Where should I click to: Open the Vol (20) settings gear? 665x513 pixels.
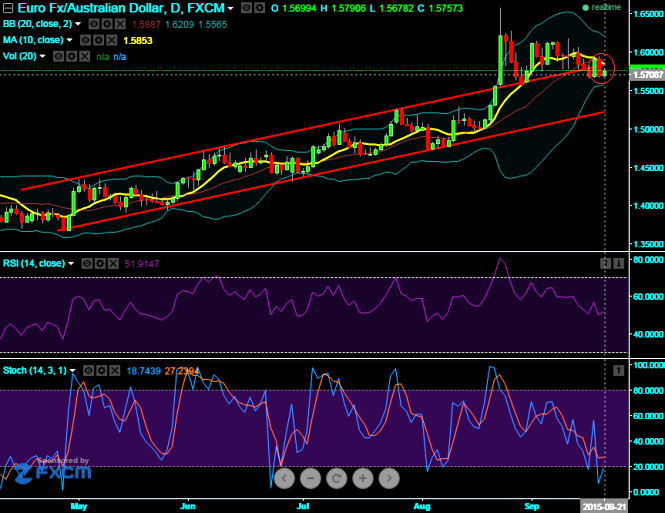[x=72, y=56]
